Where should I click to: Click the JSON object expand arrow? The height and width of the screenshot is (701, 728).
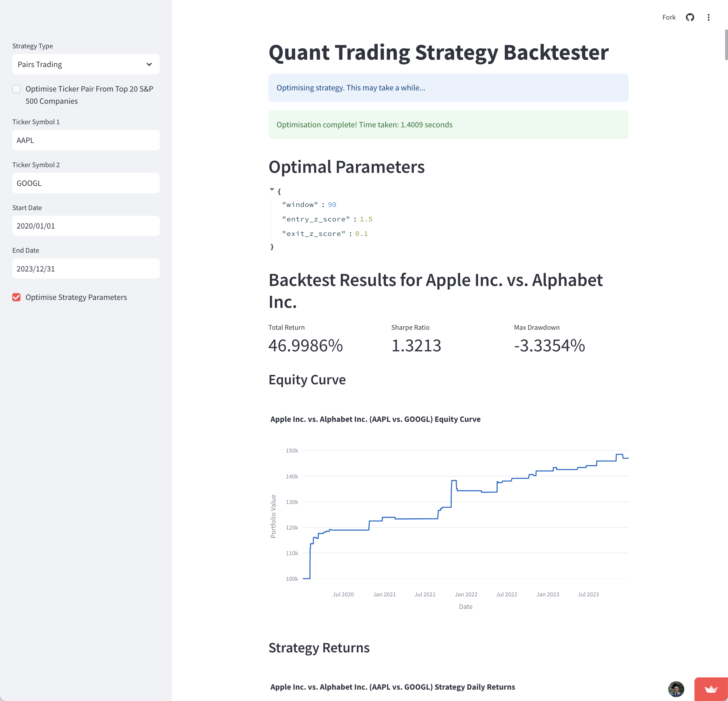[x=272, y=190]
